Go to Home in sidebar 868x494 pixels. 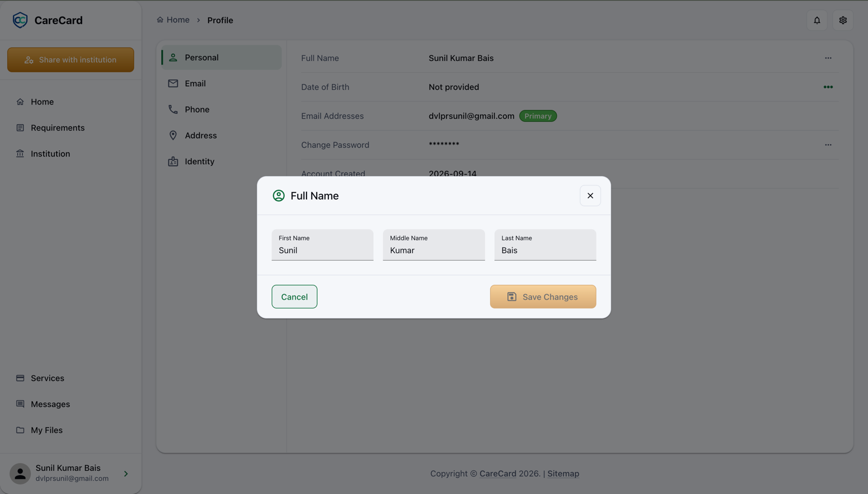click(x=71, y=102)
